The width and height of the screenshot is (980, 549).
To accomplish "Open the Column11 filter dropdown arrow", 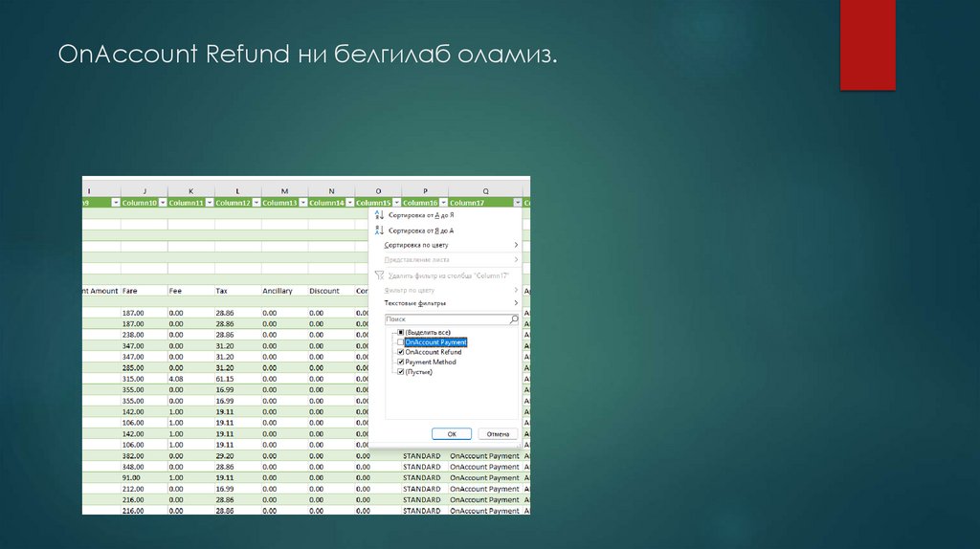I will point(210,203).
